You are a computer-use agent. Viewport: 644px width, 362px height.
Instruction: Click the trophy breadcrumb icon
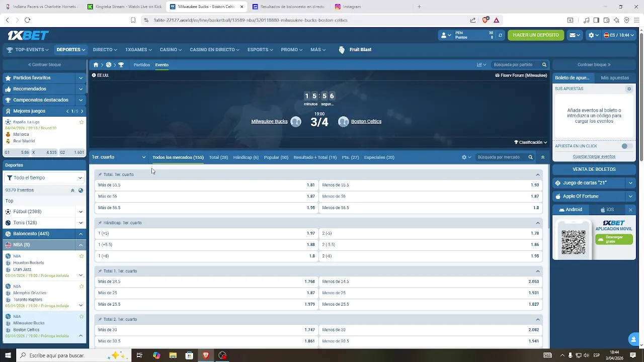[121, 65]
